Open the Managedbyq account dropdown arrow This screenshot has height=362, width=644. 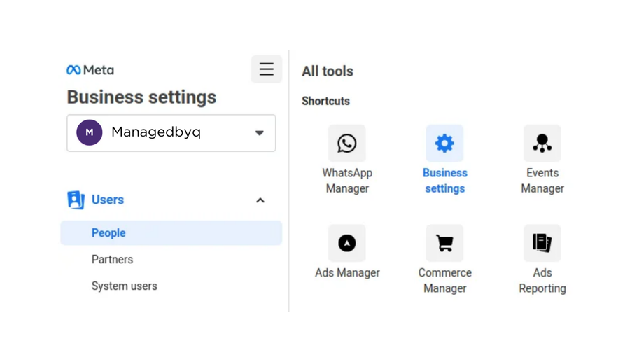pos(260,133)
